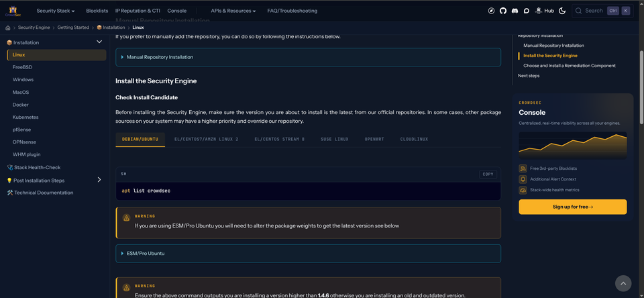Select pfSense in the sidebar
The width and height of the screenshot is (644, 298).
[x=21, y=130]
